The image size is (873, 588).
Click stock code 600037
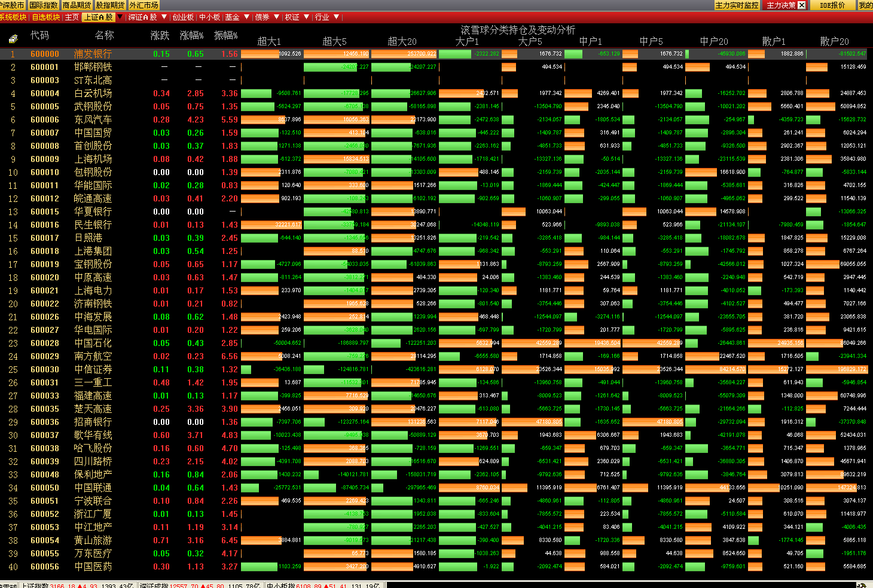[x=45, y=435]
